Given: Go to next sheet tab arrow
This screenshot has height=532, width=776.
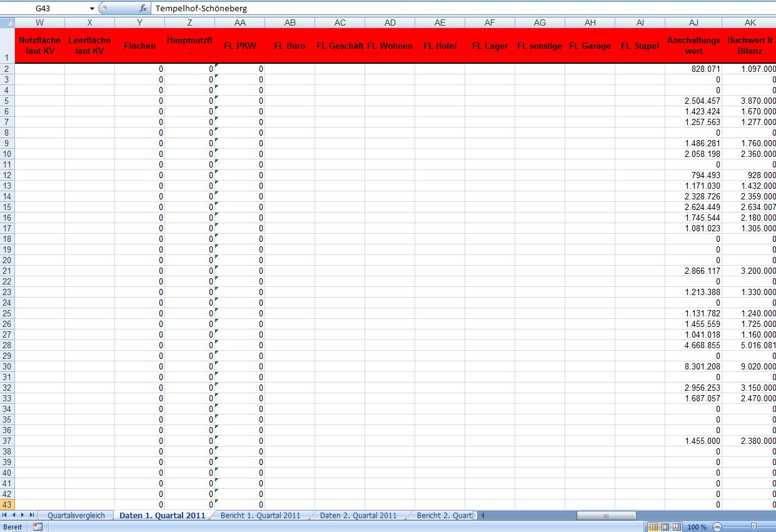Looking at the screenshot, I should click(x=23, y=515).
